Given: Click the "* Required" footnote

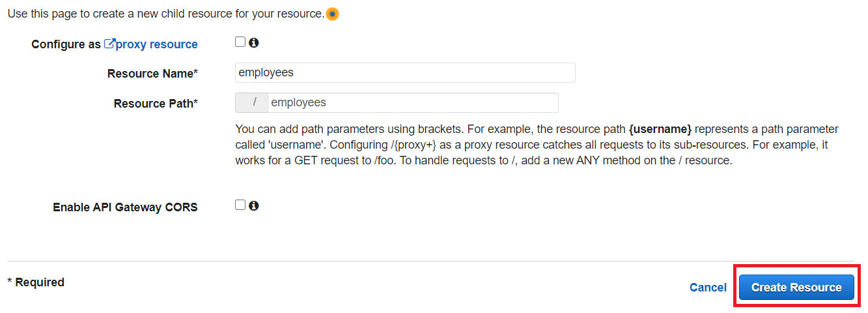Looking at the screenshot, I should (x=36, y=282).
